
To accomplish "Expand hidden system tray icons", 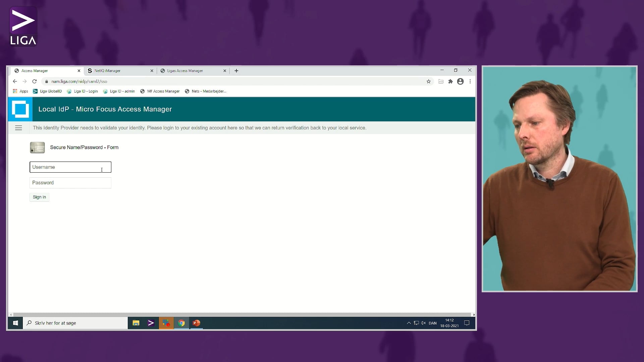I will (x=409, y=323).
